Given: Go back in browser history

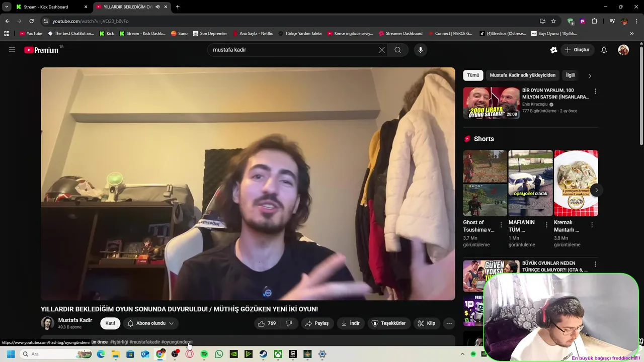Looking at the screenshot, I should [7, 21].
